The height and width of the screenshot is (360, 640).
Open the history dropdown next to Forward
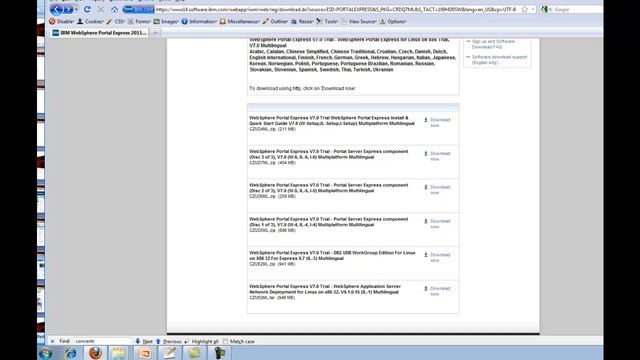[76, 9]
